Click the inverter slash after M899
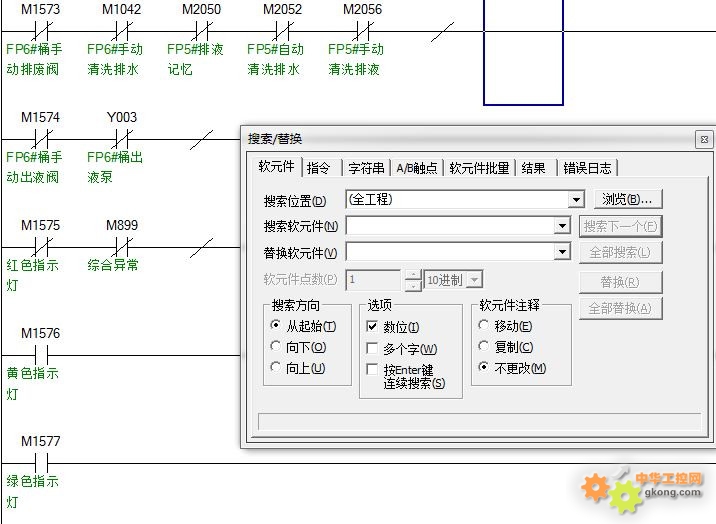This screenshot has width=716, height=524. point(201,248)
